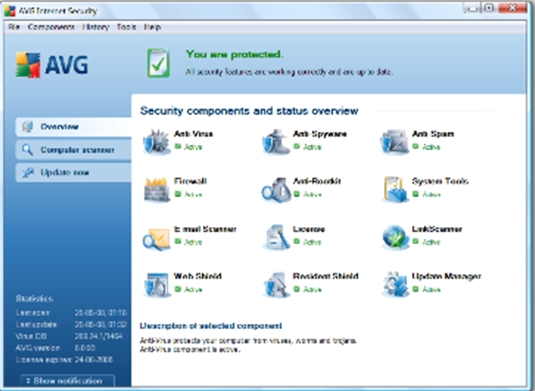This screenshot has height=391, width=535.
Task: Click the Show notification button
Action: (x=67, y=381)
